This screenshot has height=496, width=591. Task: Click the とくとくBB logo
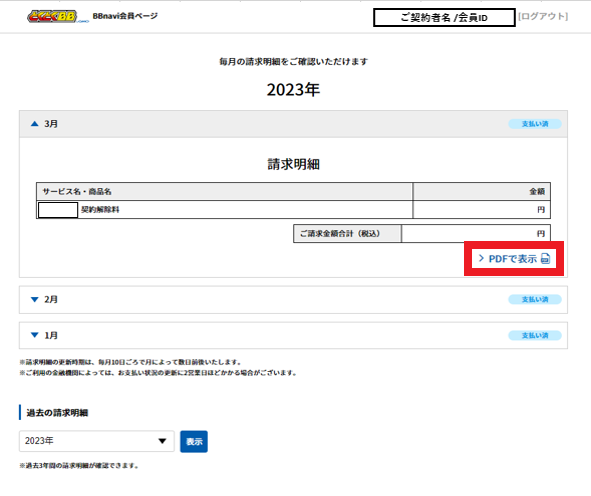tap(53, 17)
